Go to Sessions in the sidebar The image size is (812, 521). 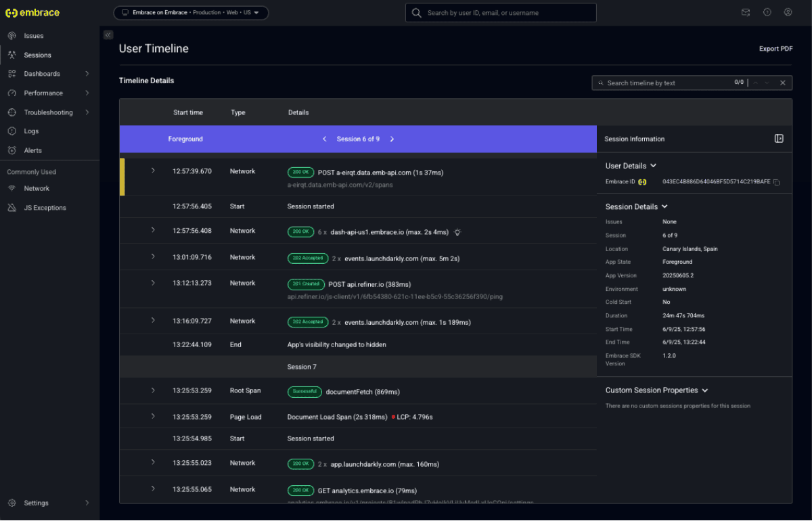37,55
